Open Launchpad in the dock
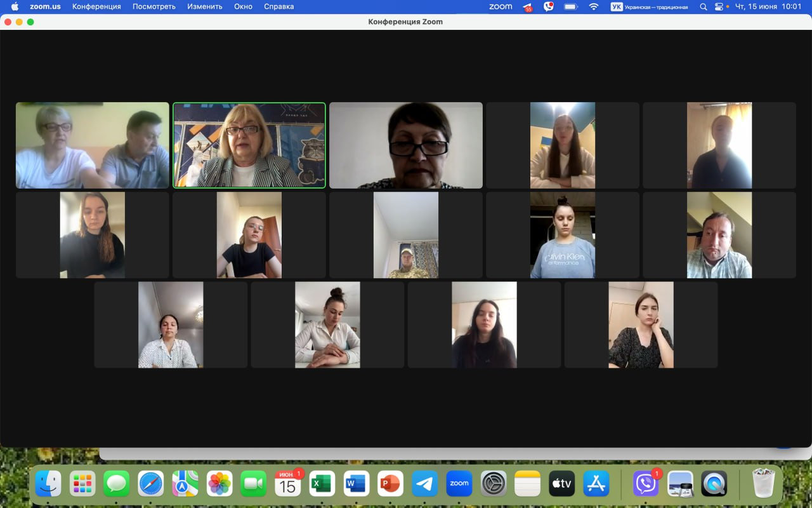This screenshot has height=508, width=812. point(82,484)
